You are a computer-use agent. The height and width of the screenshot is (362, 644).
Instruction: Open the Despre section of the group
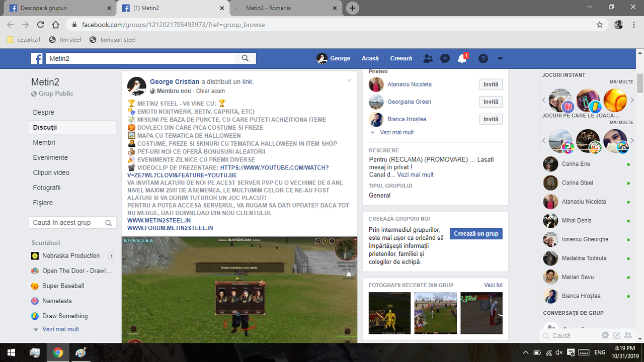tap(44, 112)
